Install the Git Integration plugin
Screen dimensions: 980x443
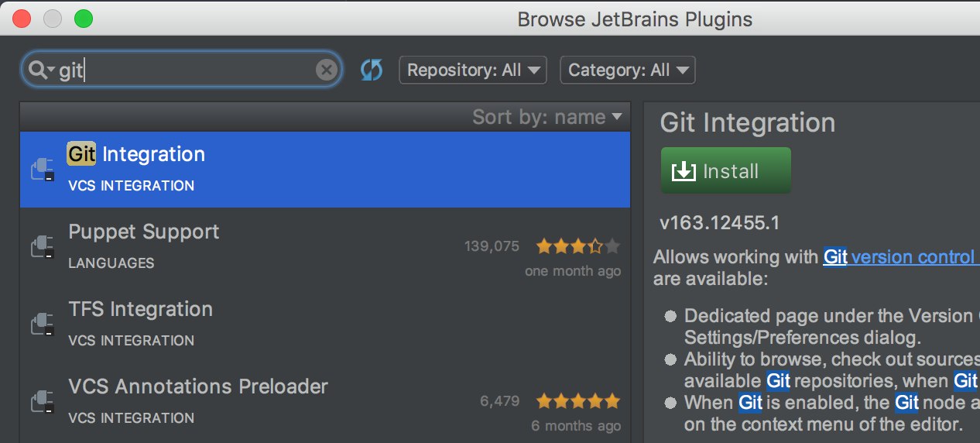(725, 171)
